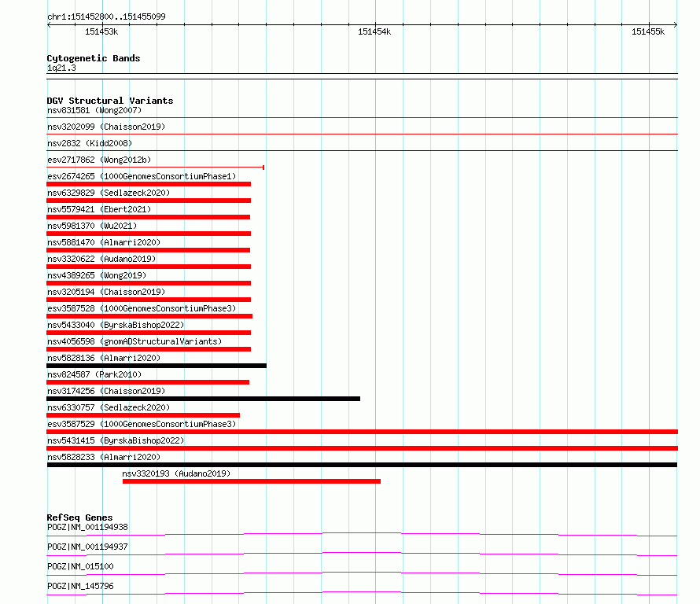Click the chr1:151452800..151455099 region label
The width and height of the screenshot is (700, 604).
106,17
